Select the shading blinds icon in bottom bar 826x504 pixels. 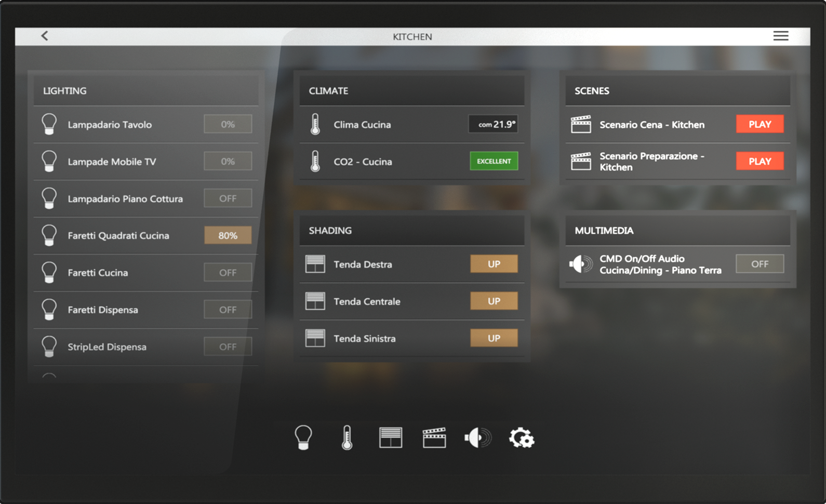click(391, 437)
